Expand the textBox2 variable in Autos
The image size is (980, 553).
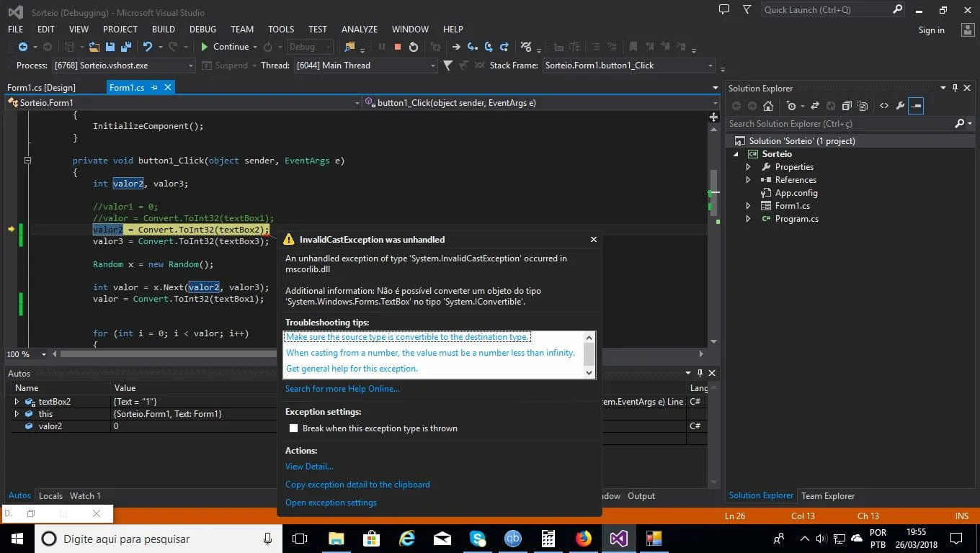pos(17,402)
